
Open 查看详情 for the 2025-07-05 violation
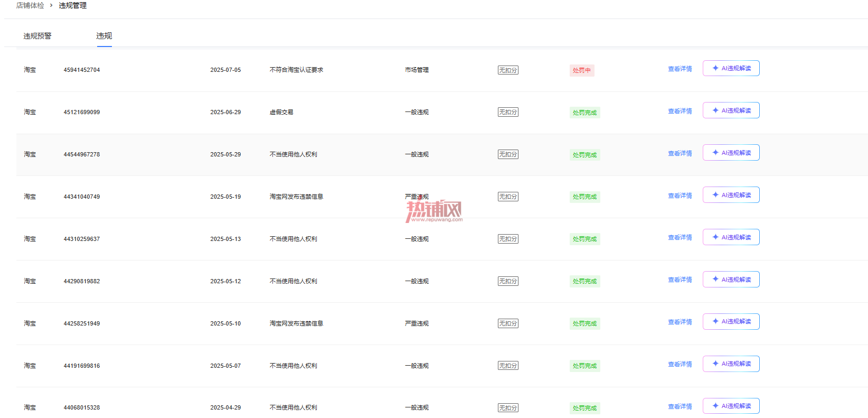click(680, 69)
